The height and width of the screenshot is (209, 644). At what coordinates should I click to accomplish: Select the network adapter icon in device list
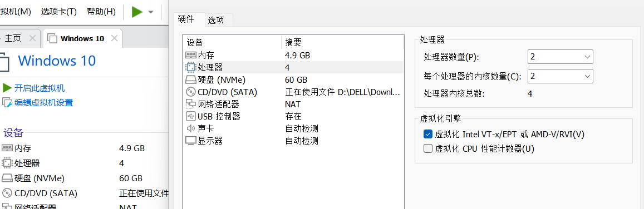coord(191,104)
